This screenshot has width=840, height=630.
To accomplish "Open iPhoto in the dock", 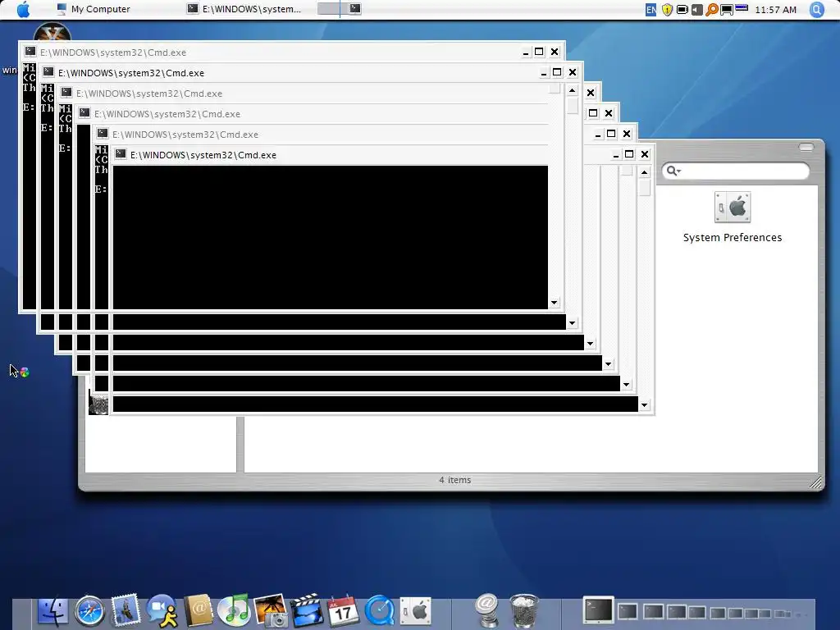I will point(271,610).
